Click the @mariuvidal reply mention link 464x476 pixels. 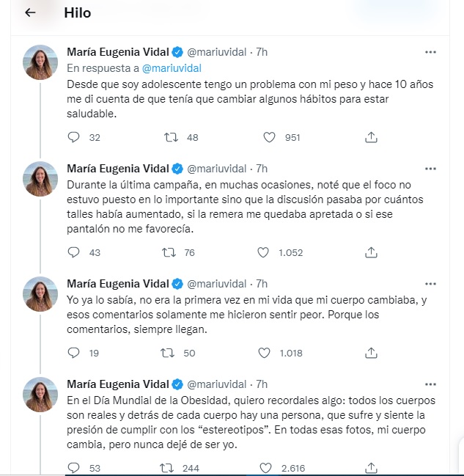172,67
